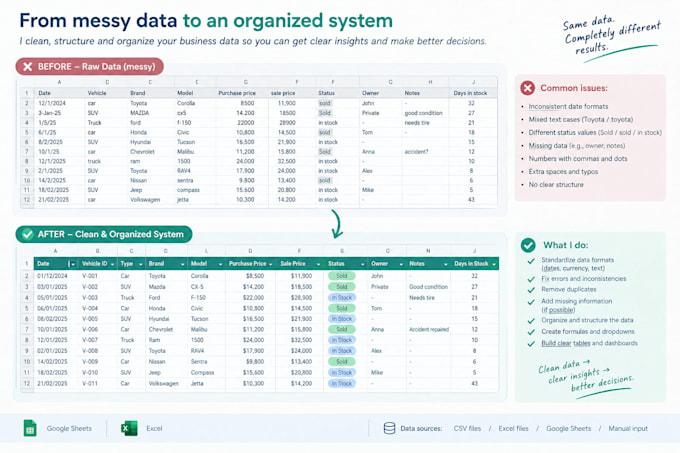Image resolution: width=680 pixels, height=453 pixels.
Task: Click the AFTER – Clean & Organized System badge
Action: pos(104,235)
